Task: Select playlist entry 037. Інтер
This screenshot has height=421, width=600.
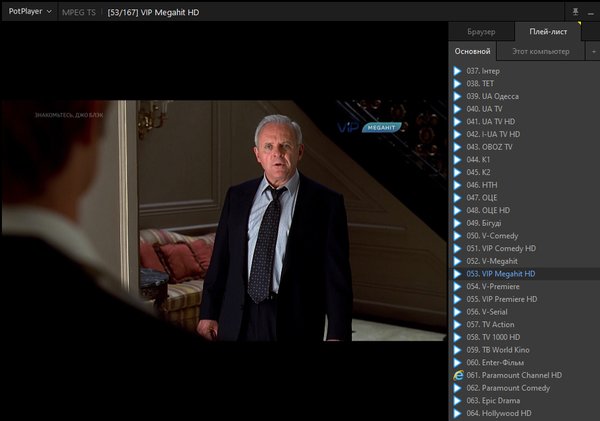Action: tap(524, 71)
